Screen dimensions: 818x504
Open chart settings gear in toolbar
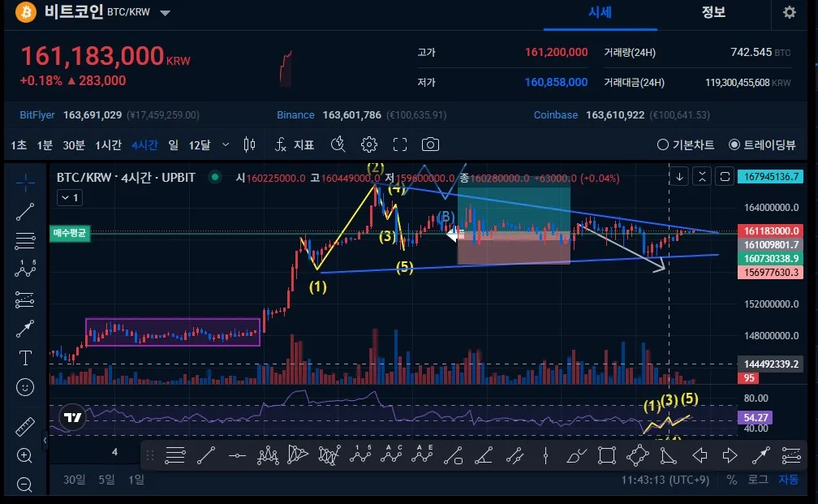point(368,144)
